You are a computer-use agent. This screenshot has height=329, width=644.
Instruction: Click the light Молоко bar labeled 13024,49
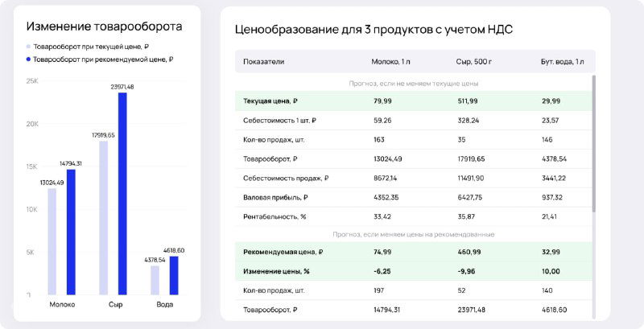(52, 241)
